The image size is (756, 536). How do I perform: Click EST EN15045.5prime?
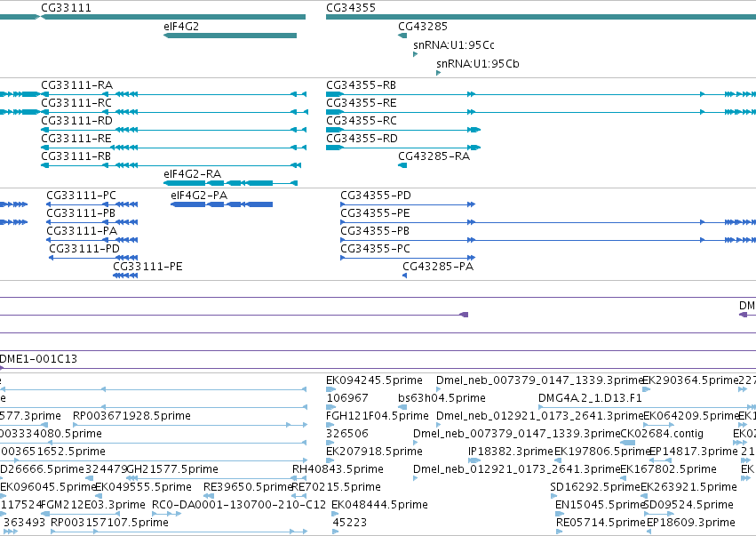[560, 514]
